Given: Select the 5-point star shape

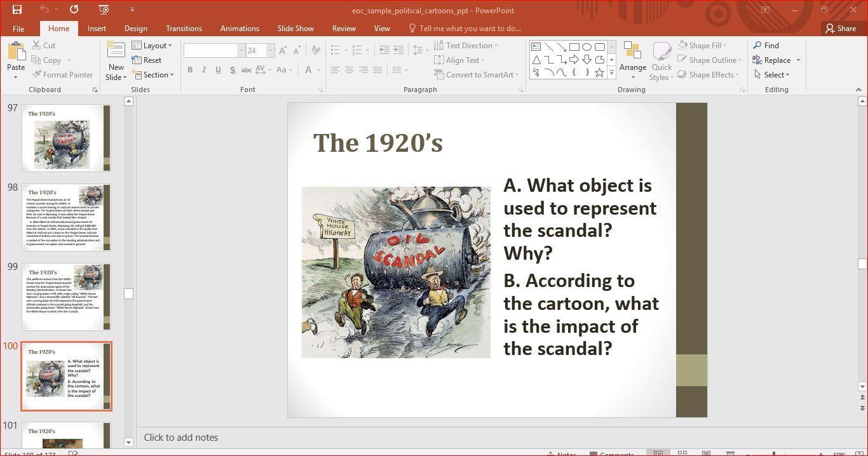Looking at the screenshot, I should coord(599,72).
